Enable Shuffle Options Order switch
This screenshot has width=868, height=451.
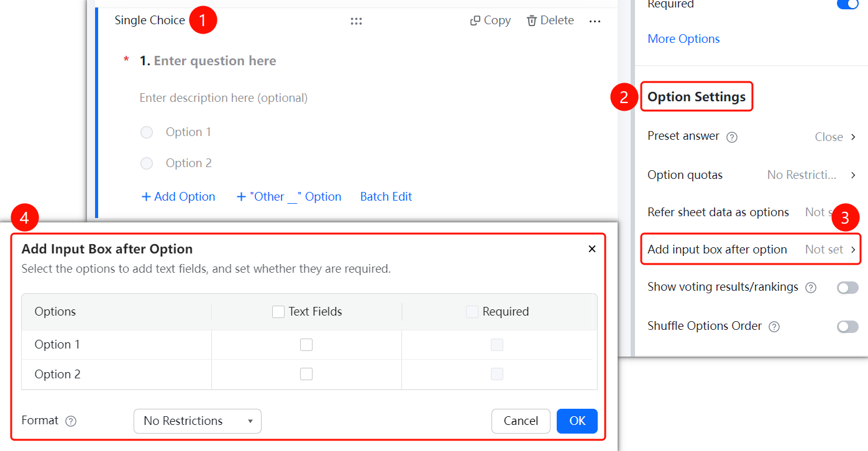point(847,327)
